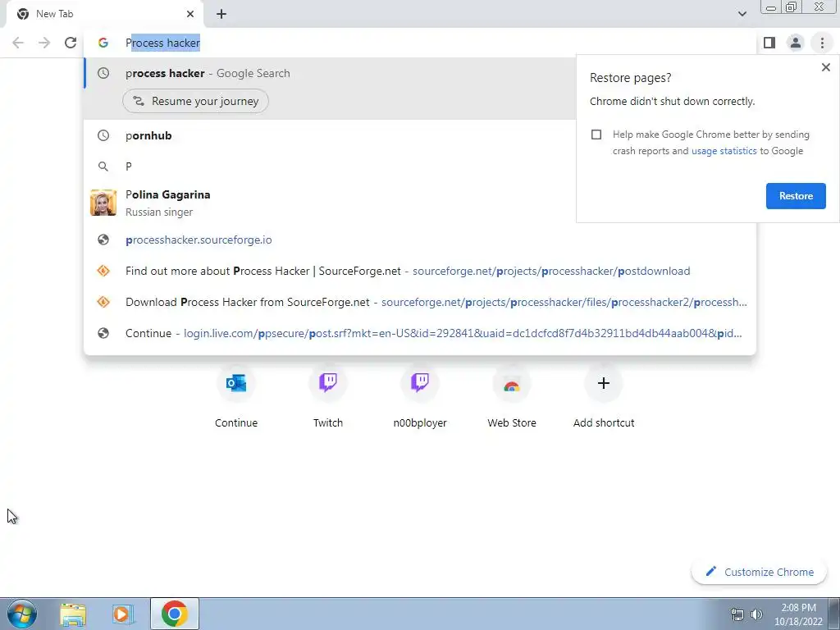Open the Windows Start orb

(22, 614)
